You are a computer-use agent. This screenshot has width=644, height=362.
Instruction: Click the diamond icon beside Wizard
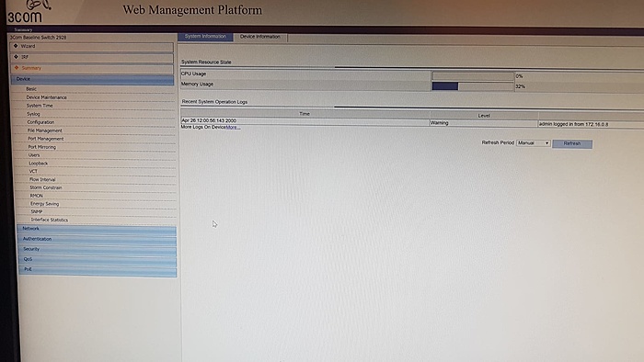click(16, 46)
